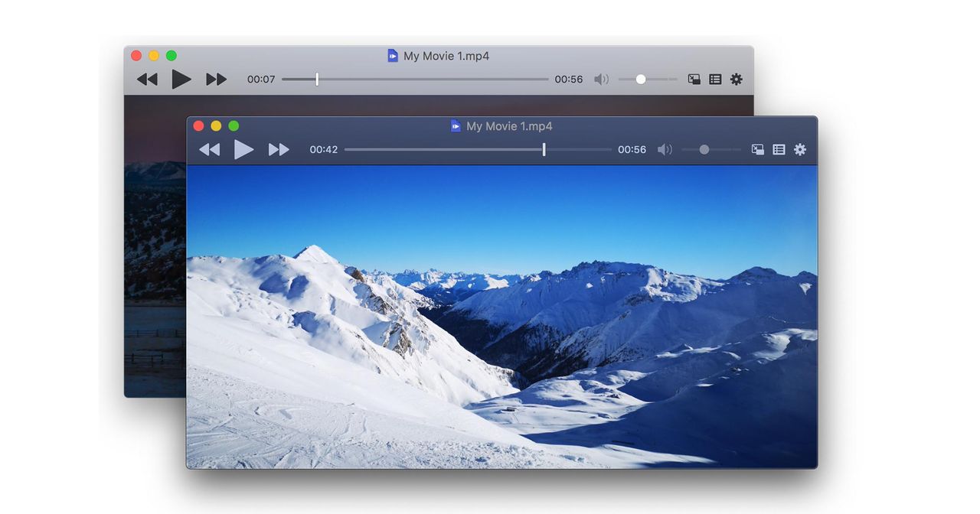The height and width of the screenshot is (514, 980).
Task: Click the file icon in back window title
Action: tap(393, 56)
